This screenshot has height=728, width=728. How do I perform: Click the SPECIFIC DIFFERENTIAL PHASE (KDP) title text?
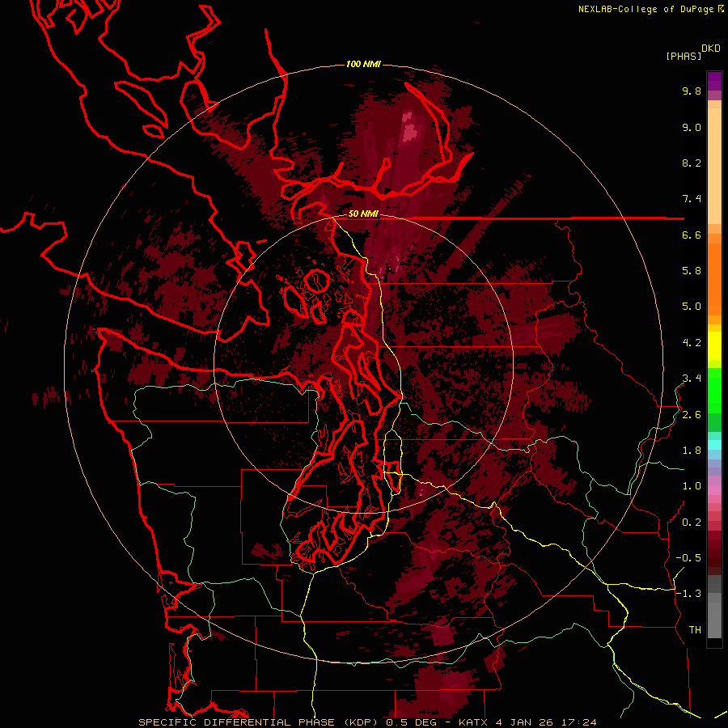click(260, 722)
